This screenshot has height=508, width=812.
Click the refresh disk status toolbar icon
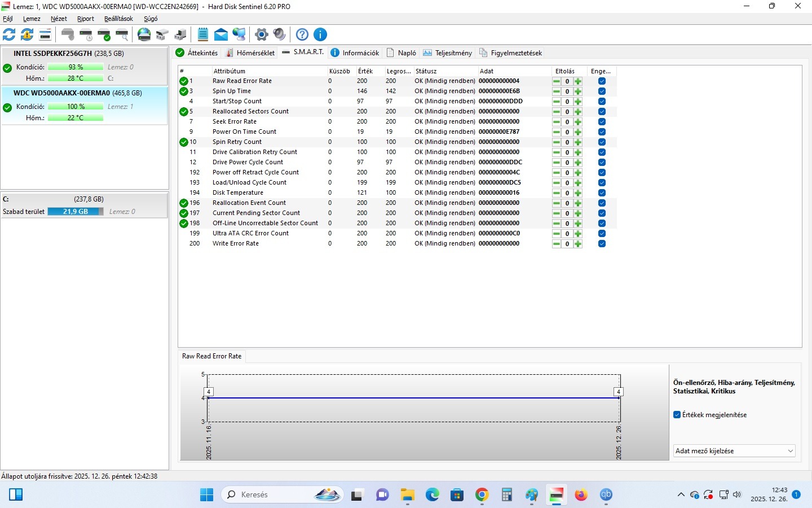pyautogui.click(x=9, y=34)
